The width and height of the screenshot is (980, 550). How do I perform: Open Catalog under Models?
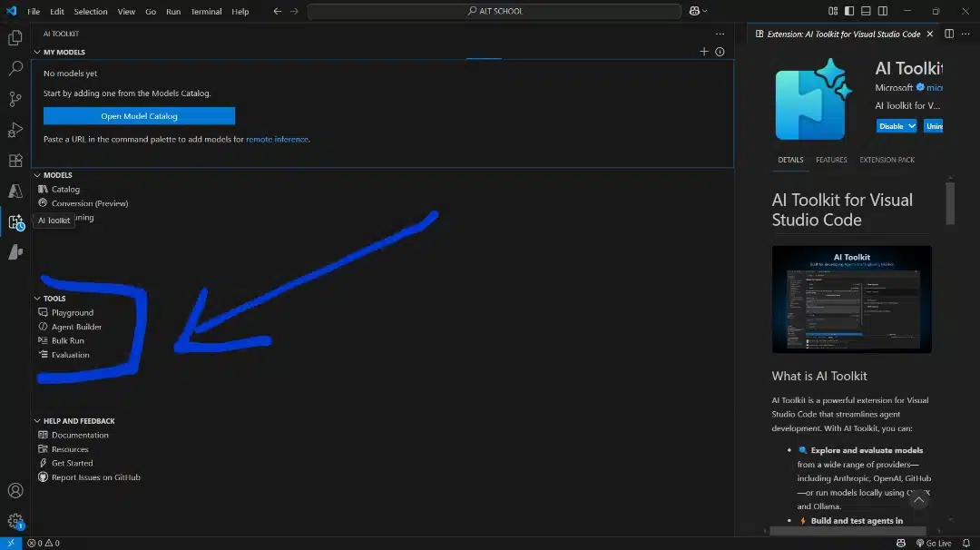coord(65,190)
